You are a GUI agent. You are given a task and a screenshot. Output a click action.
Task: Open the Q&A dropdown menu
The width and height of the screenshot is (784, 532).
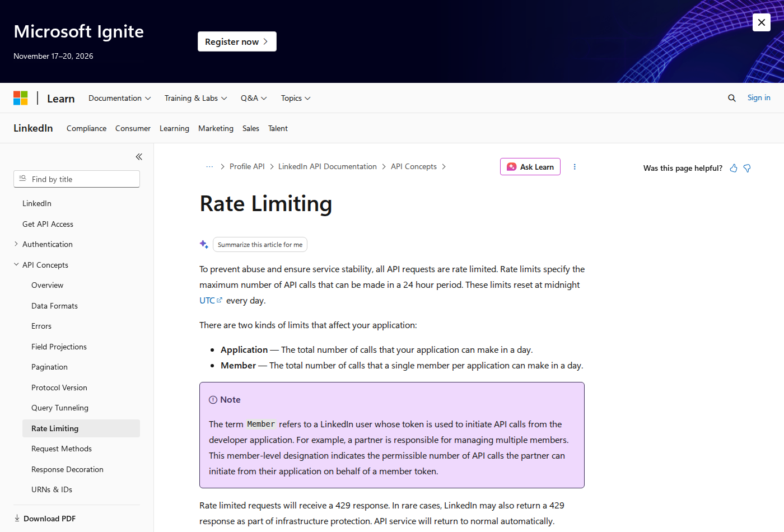(x=254, y=98)
